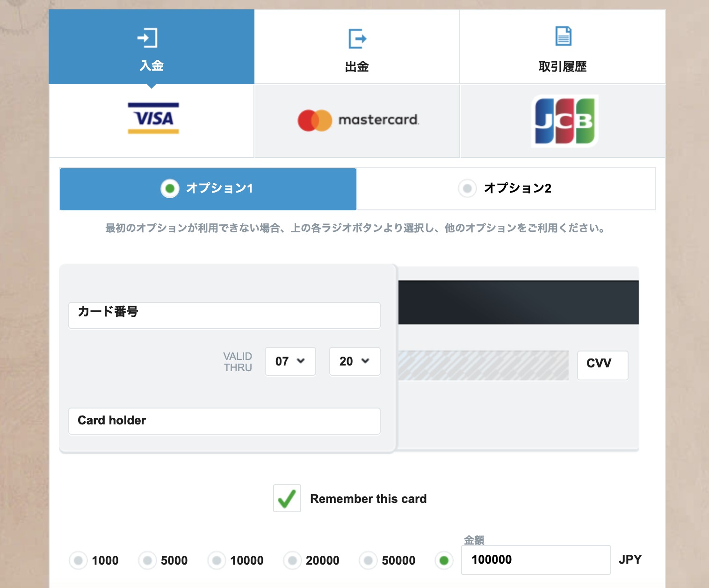Click the deposit (入金) arrow icon
The image size is (709, 588).
147,38
